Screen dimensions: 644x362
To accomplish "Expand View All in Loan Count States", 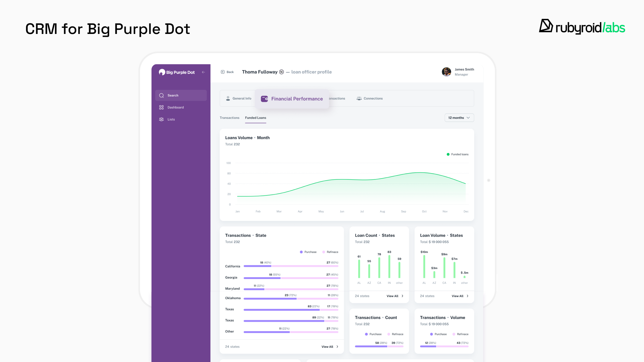I will coord(395,296).
